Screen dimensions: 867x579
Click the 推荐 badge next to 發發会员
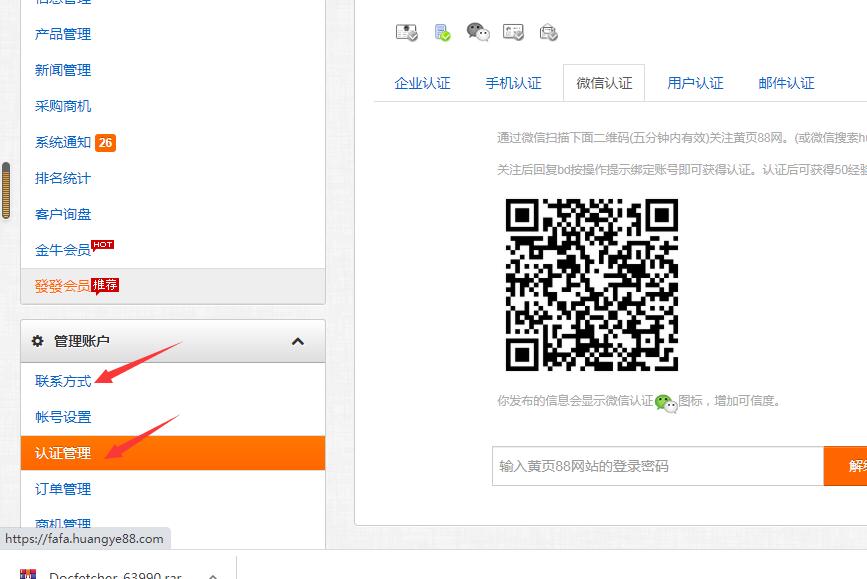pos(105,285)
